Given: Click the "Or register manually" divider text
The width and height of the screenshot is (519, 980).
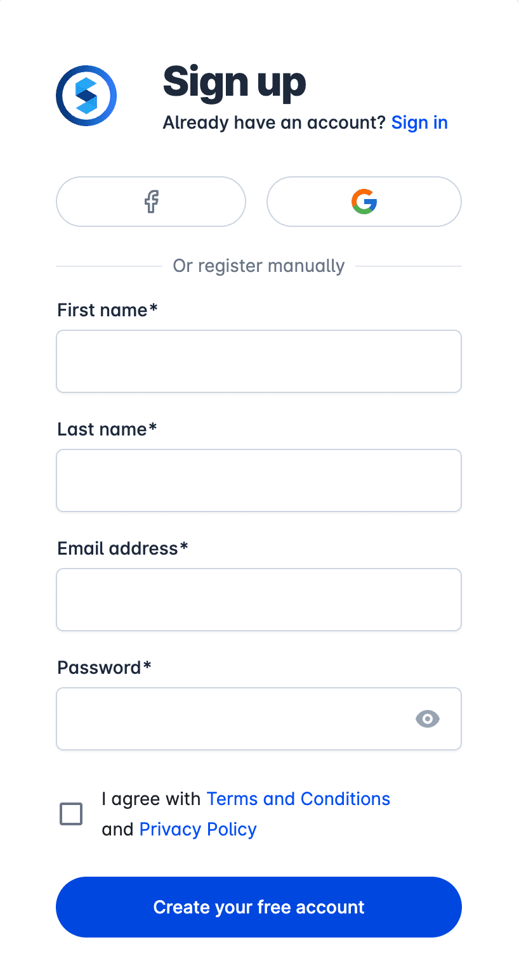Looking at the screenshot, I should click(x=259, y=266).
